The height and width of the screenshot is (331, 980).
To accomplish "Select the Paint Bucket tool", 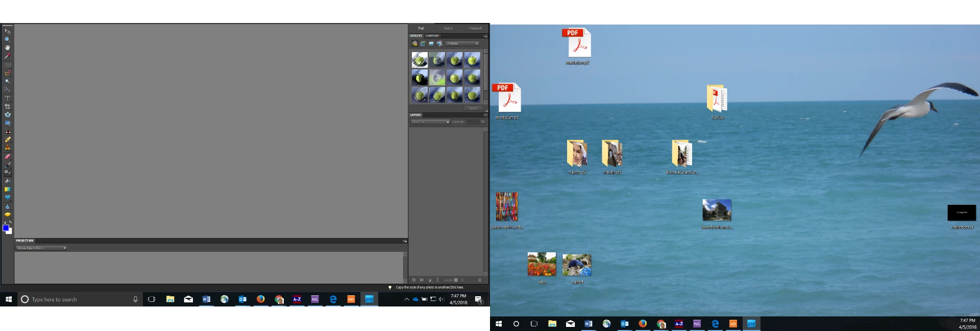I will point(7,181).
